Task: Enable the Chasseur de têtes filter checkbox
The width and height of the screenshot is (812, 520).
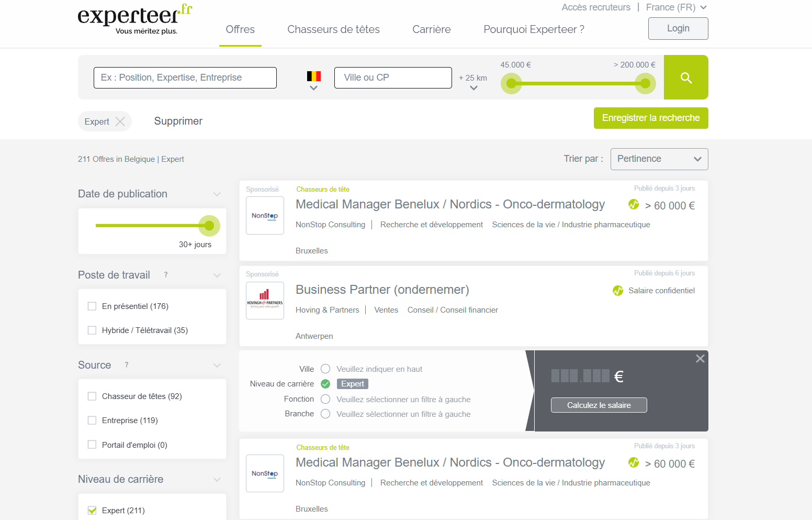Action: [92, 396]
